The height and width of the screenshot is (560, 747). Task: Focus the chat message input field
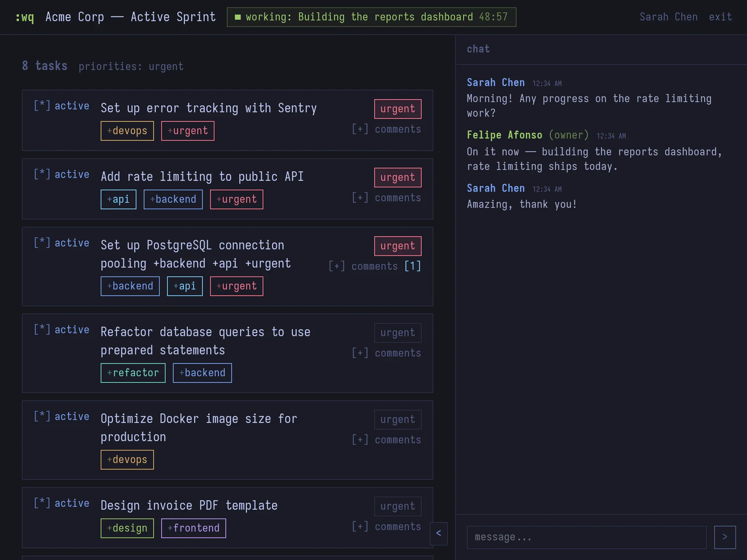coord(587,537)
